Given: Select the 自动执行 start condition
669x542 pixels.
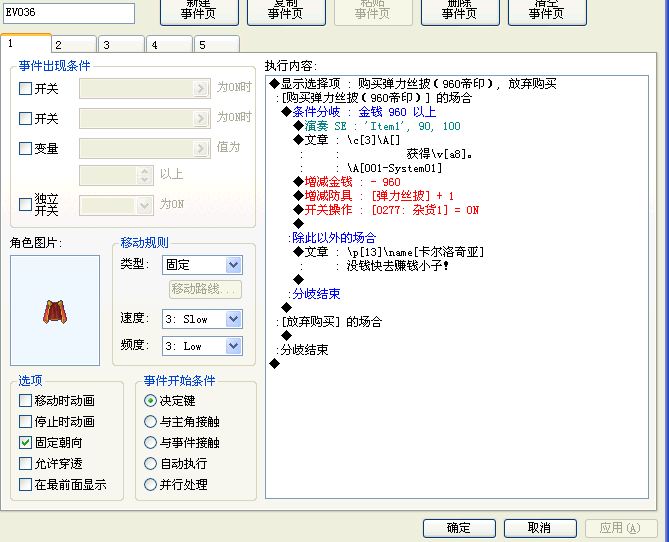Looking at the screenshot, I should pos(150,463).
